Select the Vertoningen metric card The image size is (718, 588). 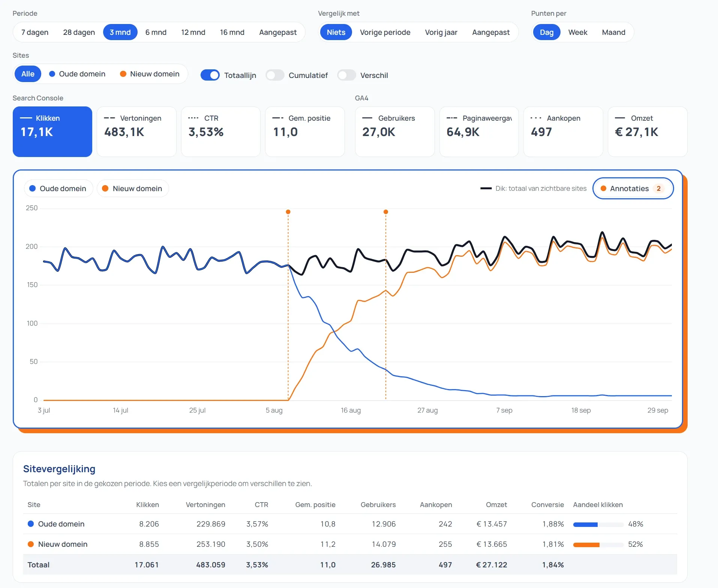click(x=136, y=132)
